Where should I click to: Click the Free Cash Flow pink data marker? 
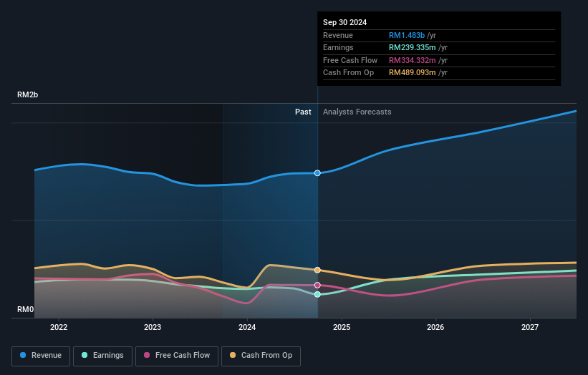pyautogui.click(x=317, y=286)
